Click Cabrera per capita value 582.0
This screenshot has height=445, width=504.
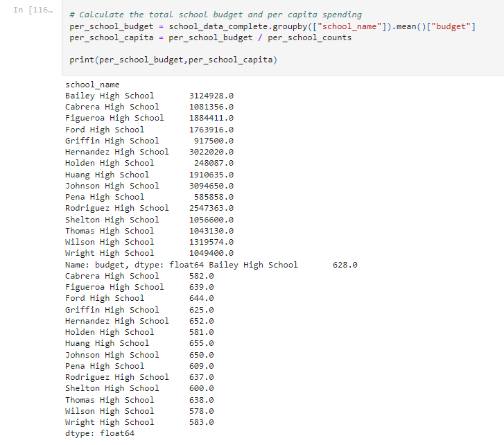coord(201,276)
